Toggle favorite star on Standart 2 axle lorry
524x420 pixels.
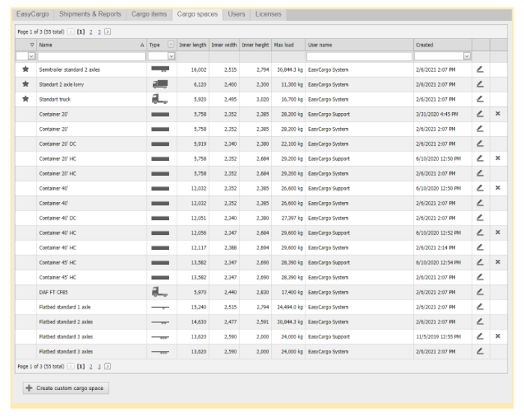(25, 85)
